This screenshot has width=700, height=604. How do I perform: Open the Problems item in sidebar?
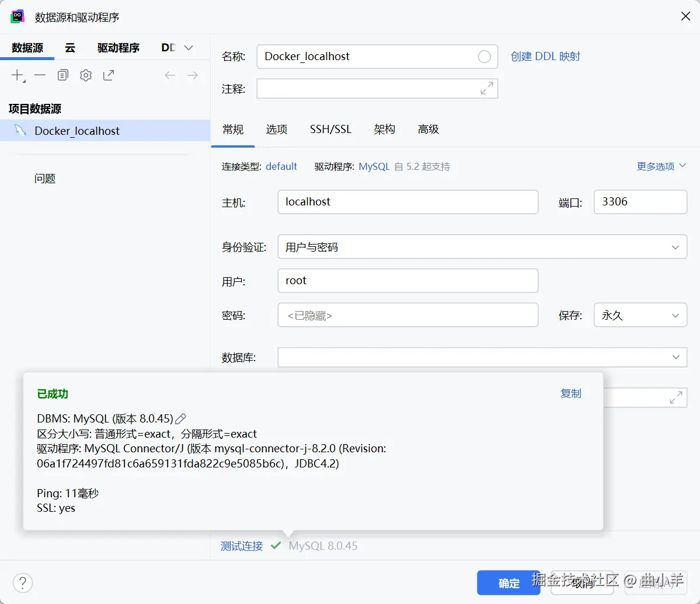tap(45, 179)
